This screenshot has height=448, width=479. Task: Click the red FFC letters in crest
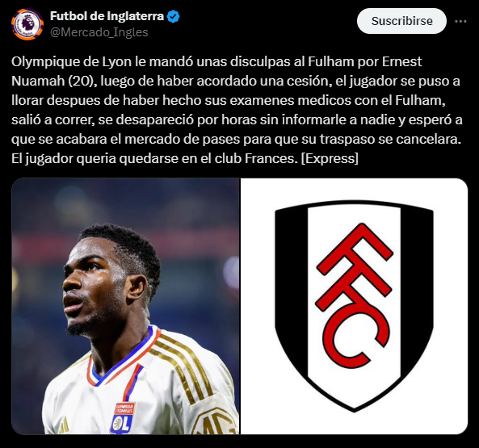point(354,295)
